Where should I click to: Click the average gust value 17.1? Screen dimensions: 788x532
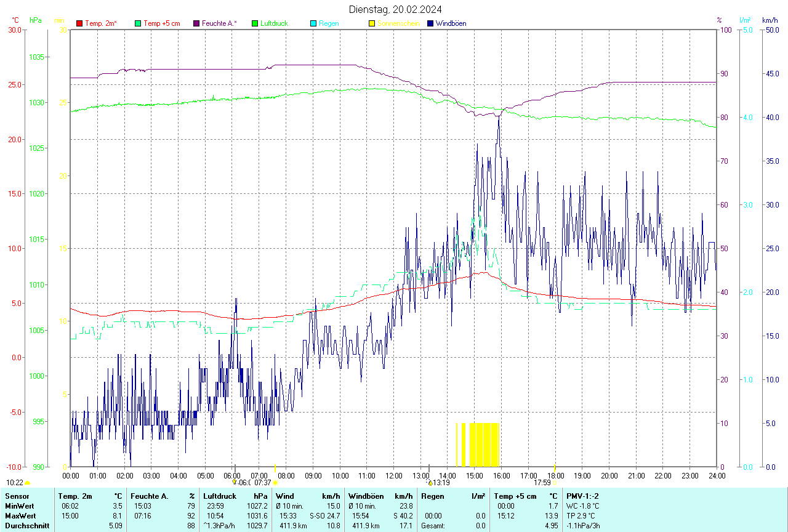pyautogui.click(x=406, y=526)
